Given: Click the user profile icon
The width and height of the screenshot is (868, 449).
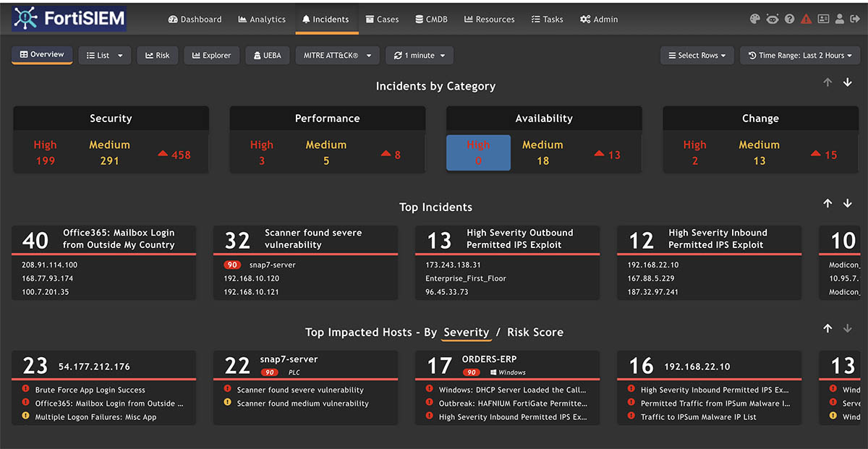Looking at the screenshot, I should [x=839, y=20].
